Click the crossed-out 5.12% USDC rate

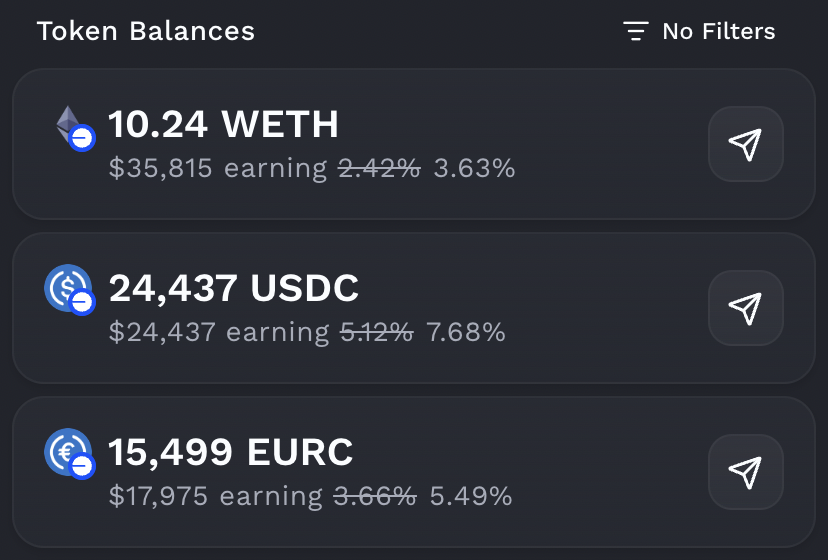click(x=377, y=332)
